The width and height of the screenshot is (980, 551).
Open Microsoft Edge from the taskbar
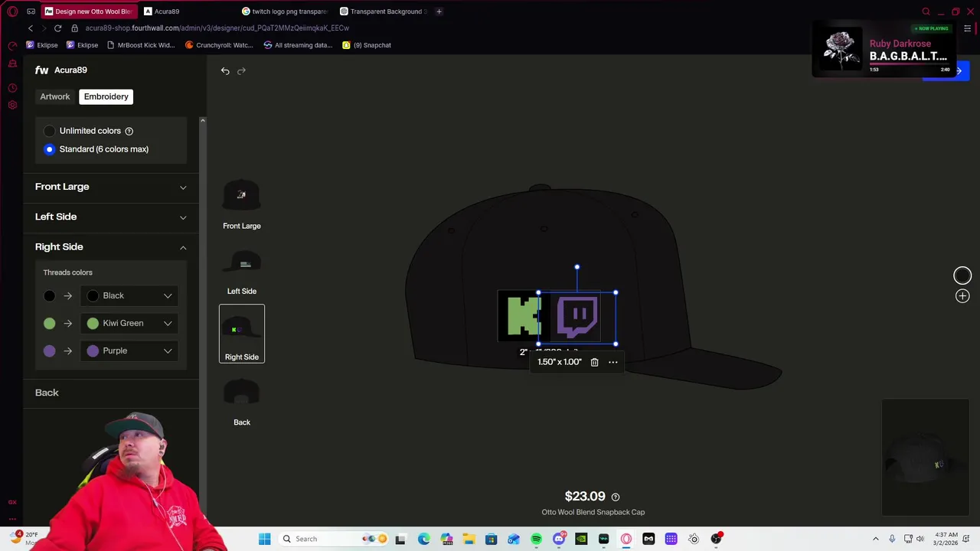[x=423, y=539]
